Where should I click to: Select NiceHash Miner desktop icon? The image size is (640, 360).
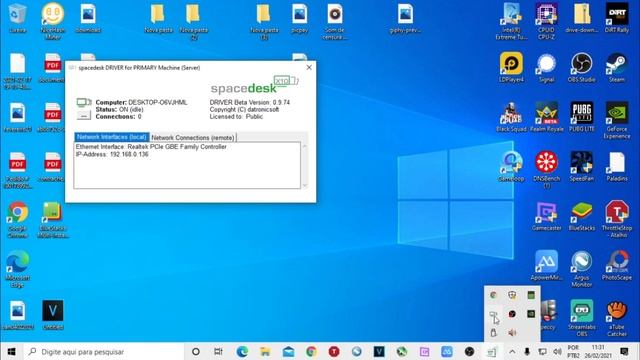53,21
